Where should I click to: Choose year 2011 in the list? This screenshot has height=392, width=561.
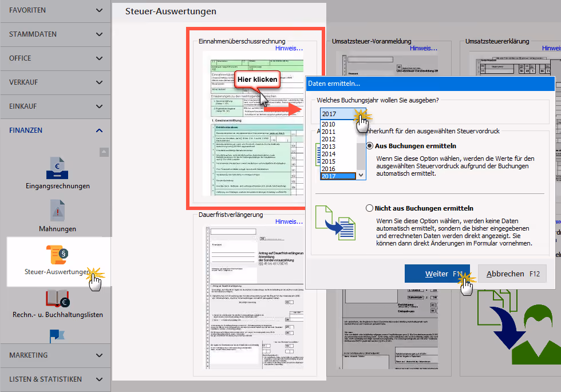coord(329,132)
